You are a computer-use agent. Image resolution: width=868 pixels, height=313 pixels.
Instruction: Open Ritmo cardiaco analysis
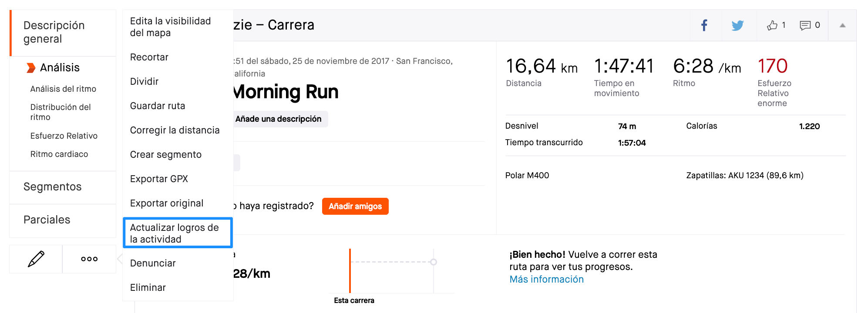59,154
